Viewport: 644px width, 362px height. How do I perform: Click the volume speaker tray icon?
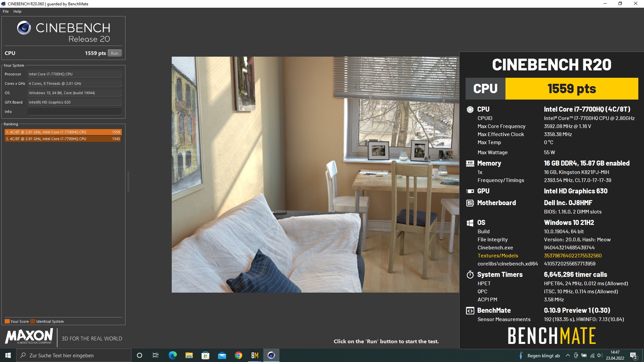pyautogui.click(x=600, y=356)
